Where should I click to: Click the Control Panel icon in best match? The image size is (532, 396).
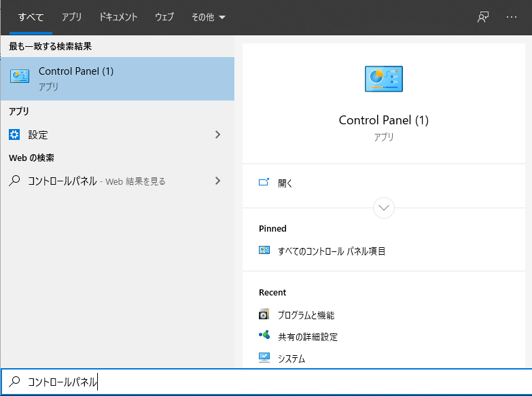pyautogui.click(x=20, y=76)
